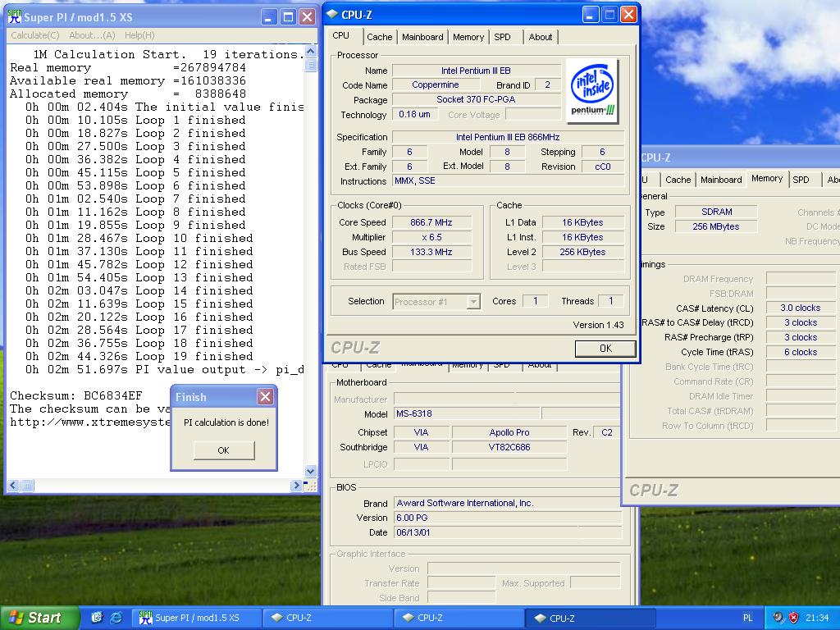Activate the second CPU-Z taskbar button
This screenshot has width=840, height=630.
click(459, 618)
